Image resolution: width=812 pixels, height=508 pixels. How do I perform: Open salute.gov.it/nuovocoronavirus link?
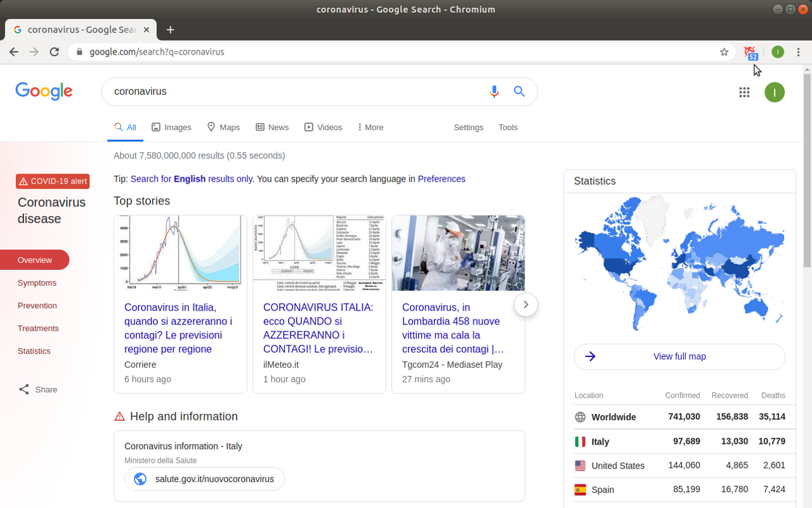(205, 479)
